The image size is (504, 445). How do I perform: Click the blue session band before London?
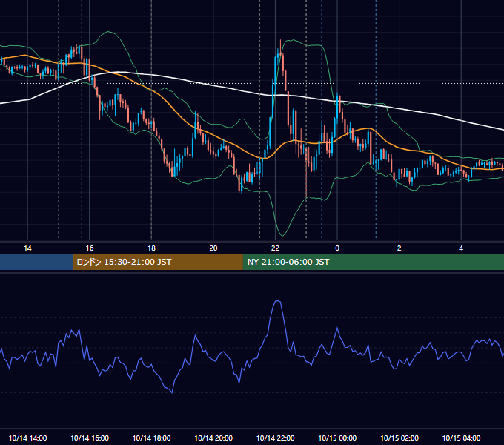[36, 262]
